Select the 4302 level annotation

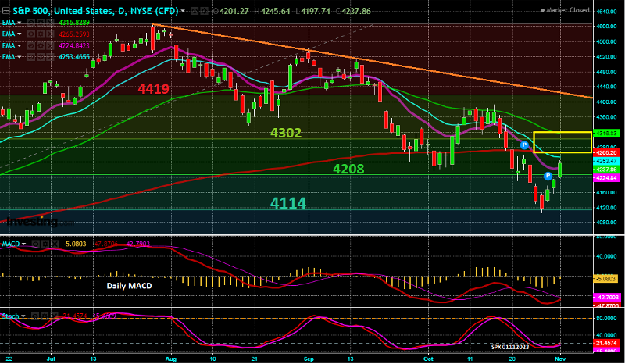click(x=286, y=133)
